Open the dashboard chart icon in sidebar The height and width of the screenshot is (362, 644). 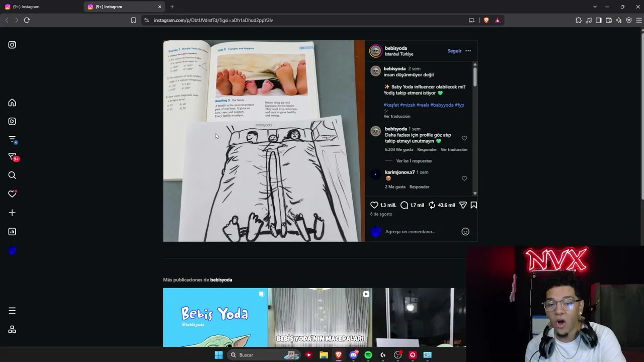(12, 231)
